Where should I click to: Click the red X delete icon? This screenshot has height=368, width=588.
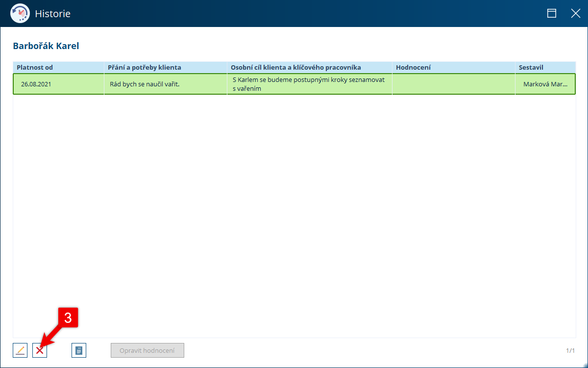[40, 350]
